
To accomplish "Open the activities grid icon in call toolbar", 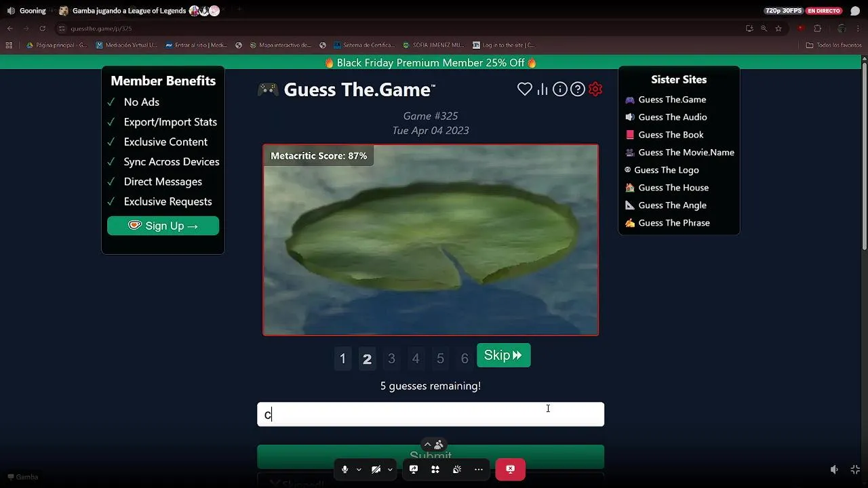I will coord(435,469).
